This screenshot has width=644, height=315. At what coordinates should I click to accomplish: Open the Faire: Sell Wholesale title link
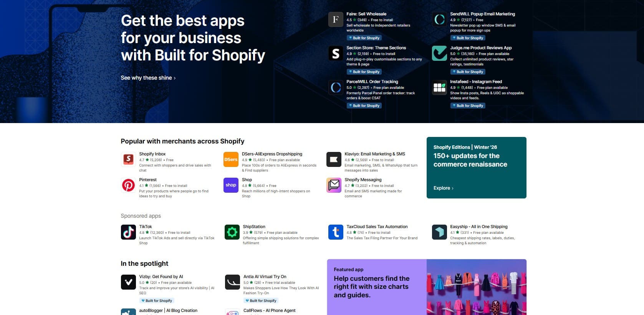tap(366, 14)
